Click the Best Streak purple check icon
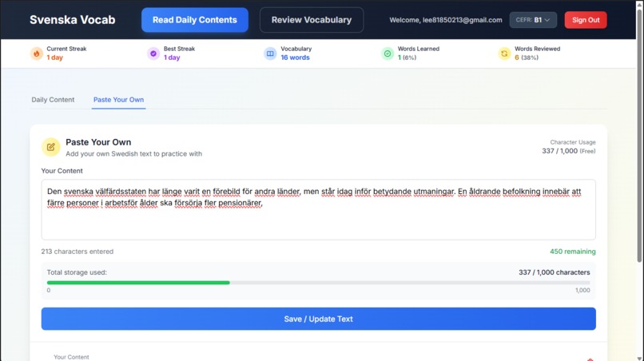644x361 pixels. tap(153, 54)
